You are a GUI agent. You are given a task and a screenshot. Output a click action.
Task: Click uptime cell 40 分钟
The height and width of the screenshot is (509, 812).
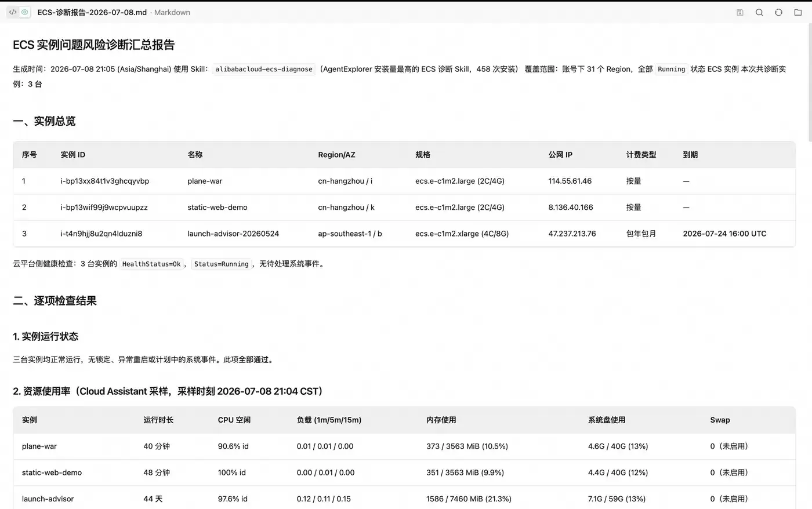tap(157, 446)
